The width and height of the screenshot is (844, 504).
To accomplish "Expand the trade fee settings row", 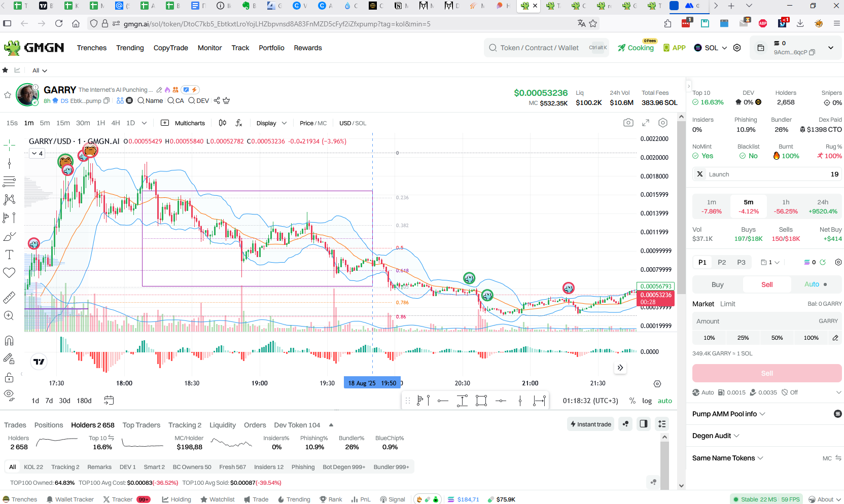I will pos(838,392).
